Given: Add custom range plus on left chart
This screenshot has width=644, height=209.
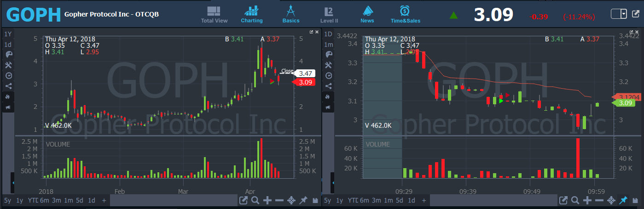Looking at the screenshot, I should pyautogui.click(x=104, y=201).
